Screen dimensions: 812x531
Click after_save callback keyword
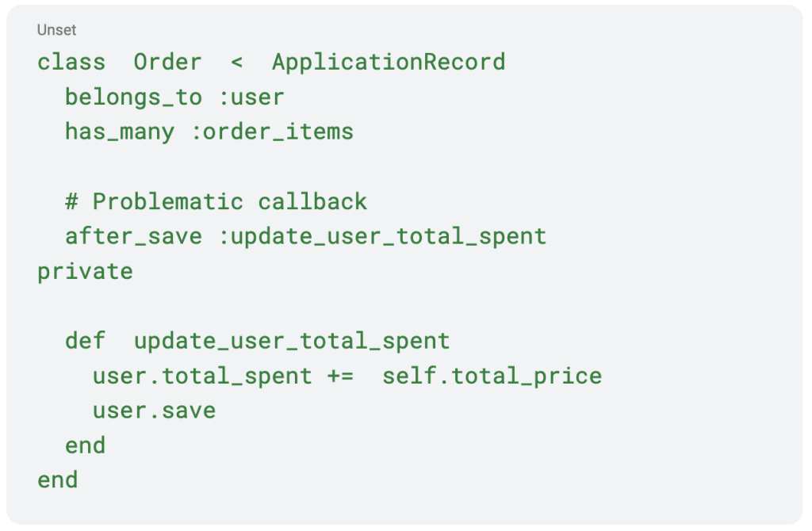pos(133,236)
